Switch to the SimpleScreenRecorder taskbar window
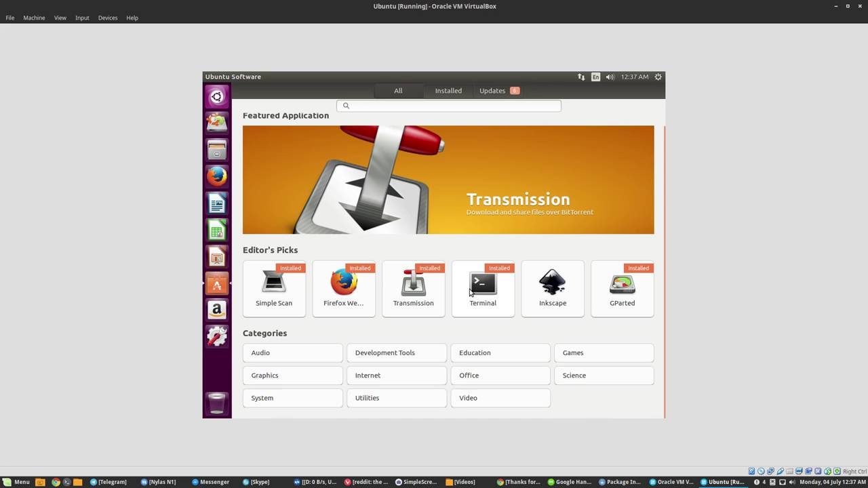Screen dimensions: 868x488 417,482
